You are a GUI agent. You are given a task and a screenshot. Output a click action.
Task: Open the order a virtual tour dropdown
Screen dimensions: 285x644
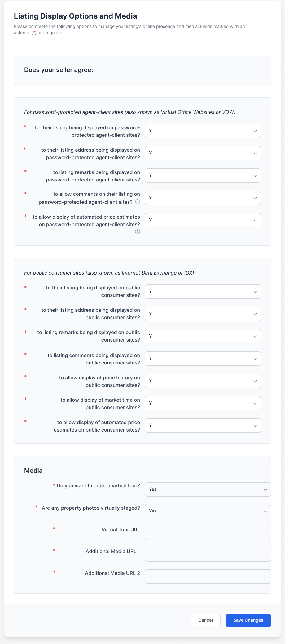(208, 490)
